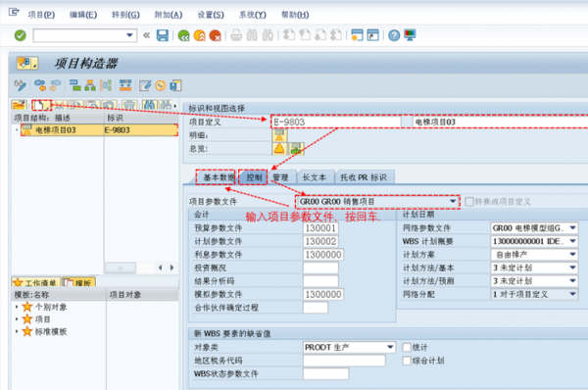Click the Print icon in toolbar
Viewport: 588px width, 390px height.
tap(236, 35)
